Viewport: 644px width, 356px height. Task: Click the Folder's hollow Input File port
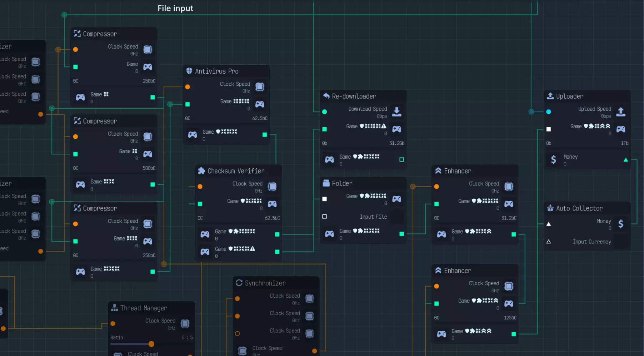pyautogui.click(x=324, y=217)
